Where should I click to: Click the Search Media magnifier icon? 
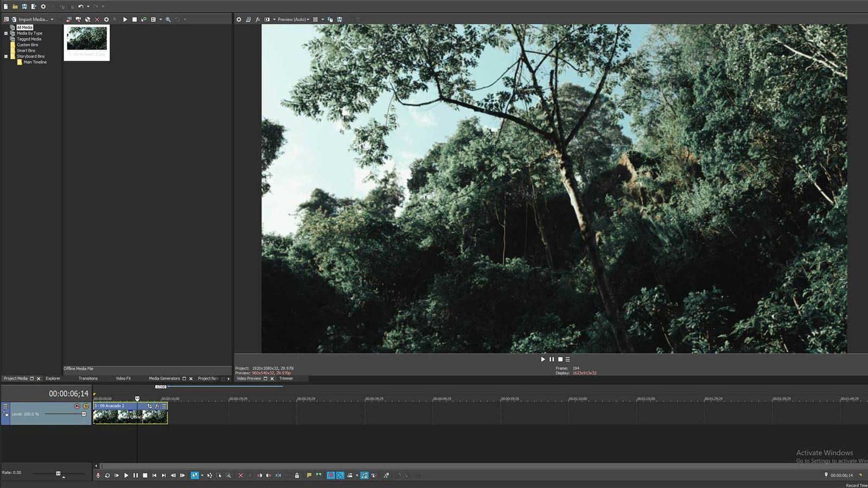[168, 19]
